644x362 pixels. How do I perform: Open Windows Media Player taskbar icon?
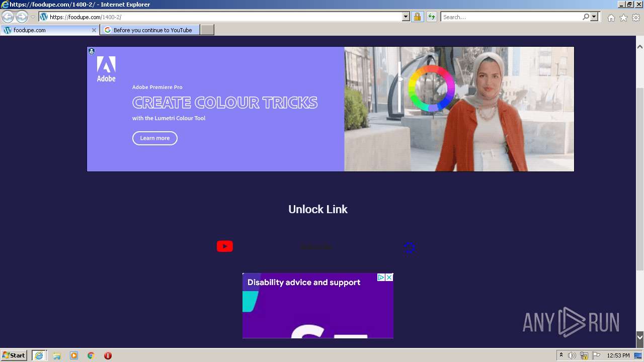click(x=74, y=355)
